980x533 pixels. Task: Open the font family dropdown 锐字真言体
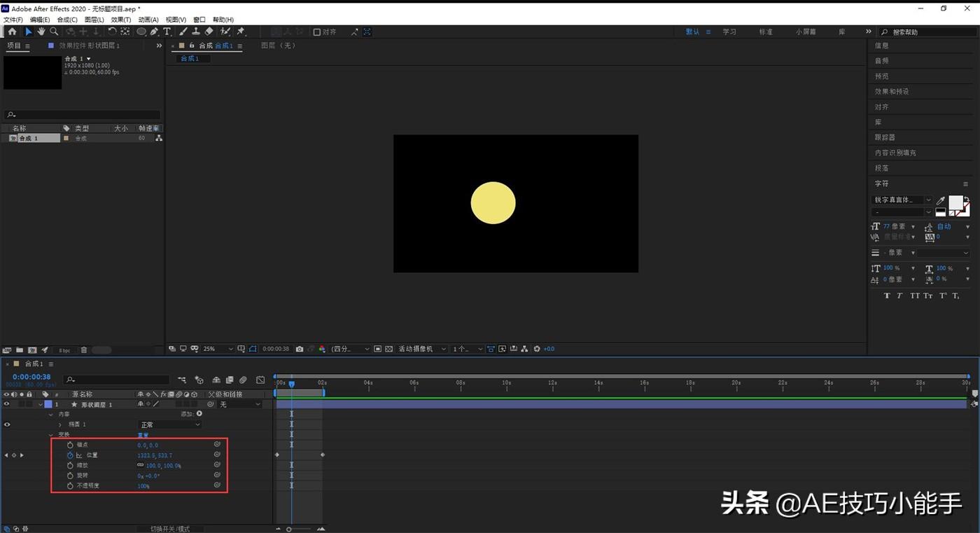pos(902,200)
